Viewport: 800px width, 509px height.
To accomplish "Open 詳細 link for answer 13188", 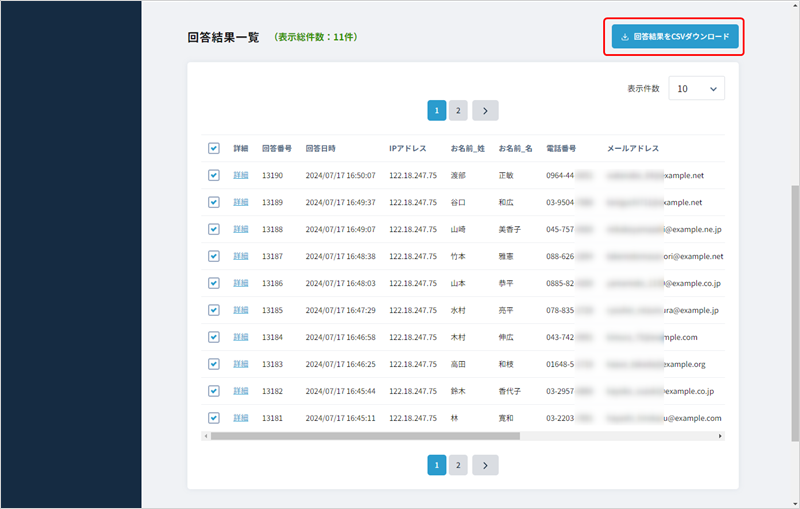I will tap(241, 229).
